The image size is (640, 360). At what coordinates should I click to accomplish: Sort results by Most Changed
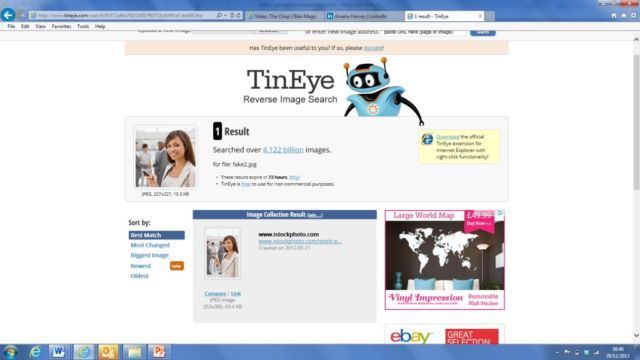150,245
